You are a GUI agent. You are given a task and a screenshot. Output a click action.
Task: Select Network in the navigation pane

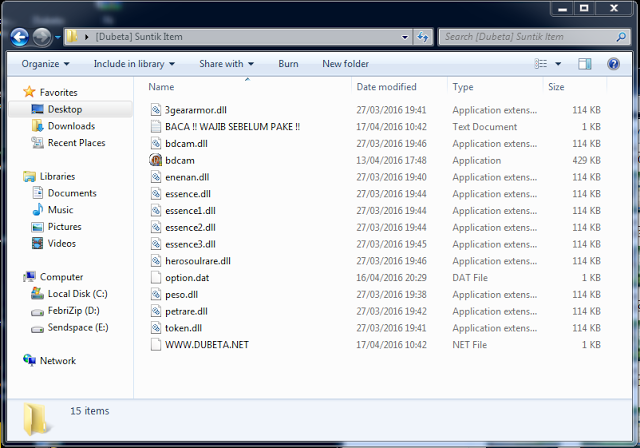tap(58, 361)
